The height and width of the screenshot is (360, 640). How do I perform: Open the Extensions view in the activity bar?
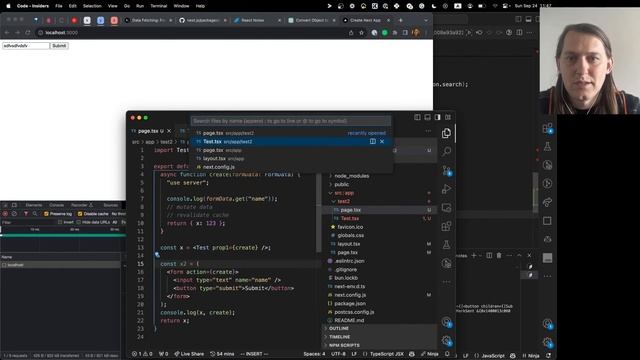(447, 226)
